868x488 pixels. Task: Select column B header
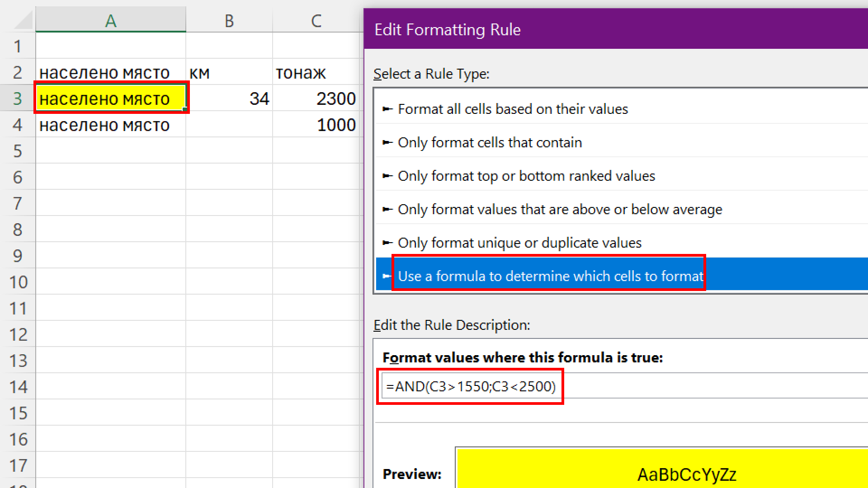pyautogui.click(x=229, y=20)
